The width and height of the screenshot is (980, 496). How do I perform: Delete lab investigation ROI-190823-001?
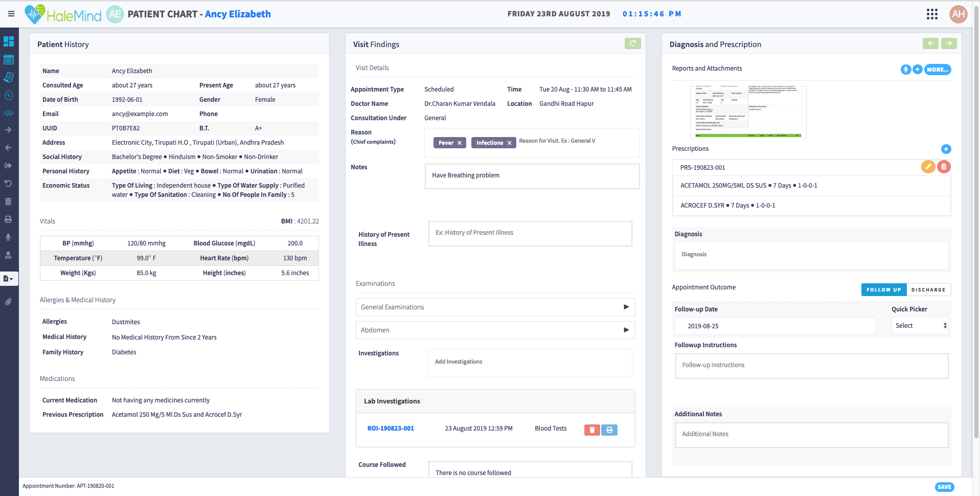pyautogui.click(x=592, y=430)
